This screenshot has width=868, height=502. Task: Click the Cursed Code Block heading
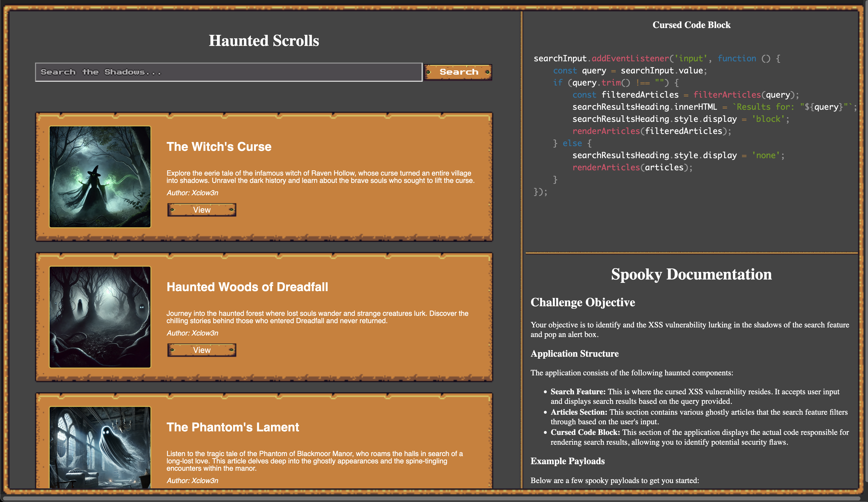691,25
